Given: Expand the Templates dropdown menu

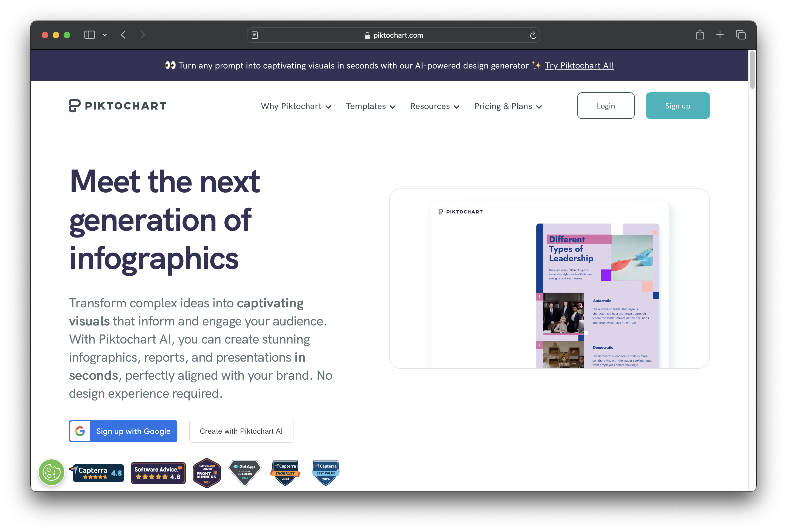Looking at the screenshot, I should pyautogui.click(x=370, y=106).
